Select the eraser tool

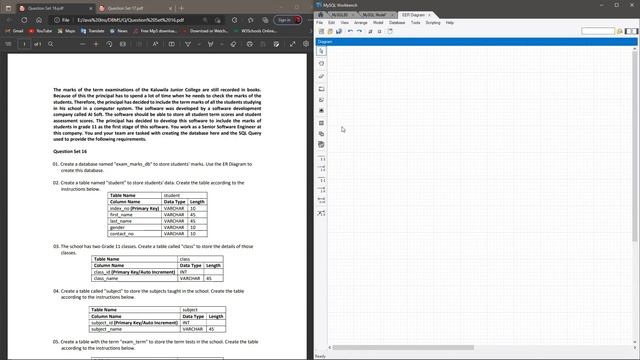coord(321,76)
